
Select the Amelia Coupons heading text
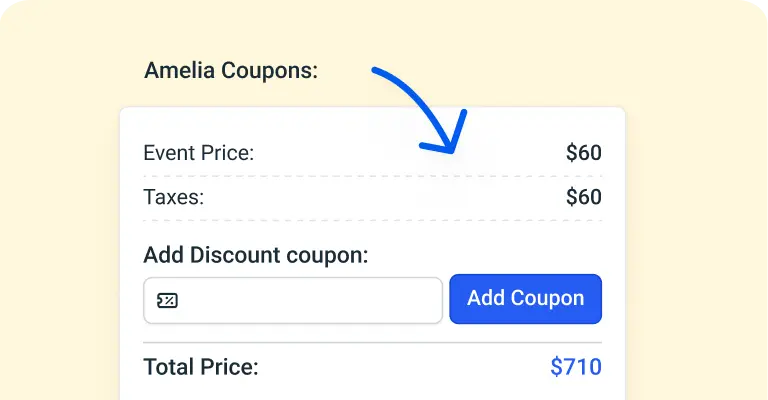[x=231, y=71]
